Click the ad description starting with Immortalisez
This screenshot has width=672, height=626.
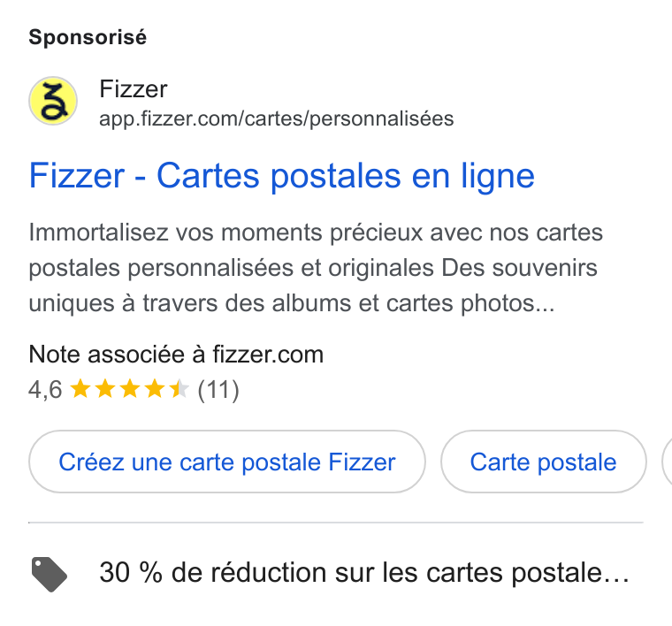pyautogui.click(x=316, y=268)
